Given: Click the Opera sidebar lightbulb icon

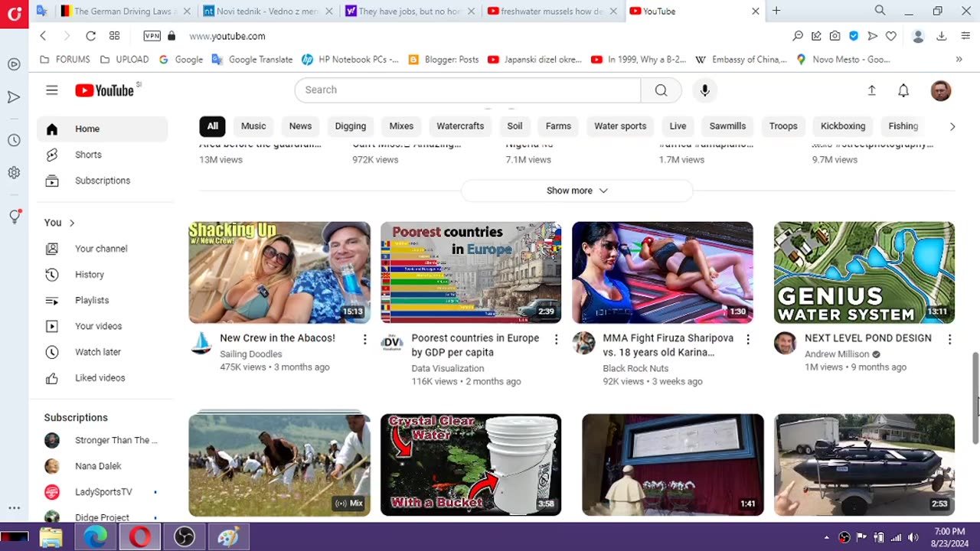Looking at the screenshot, I should [x=14, y=217].
